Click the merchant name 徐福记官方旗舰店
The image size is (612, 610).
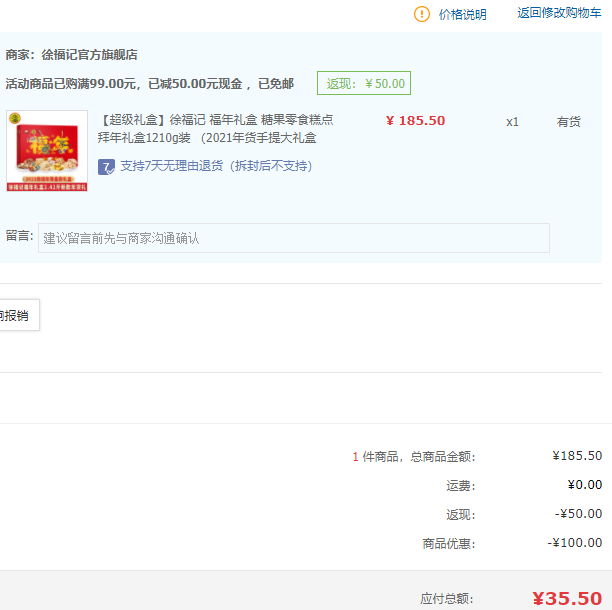pyautogui.click(x=89, y=55)
